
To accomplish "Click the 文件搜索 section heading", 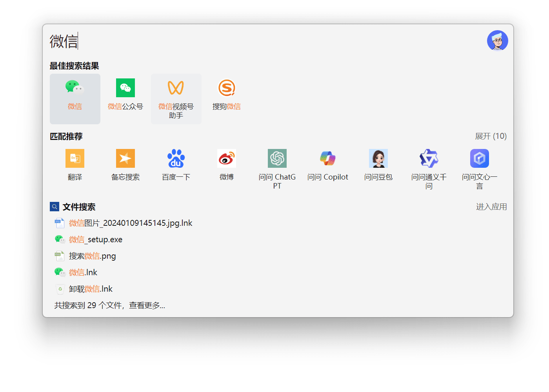I will [79, 207].
